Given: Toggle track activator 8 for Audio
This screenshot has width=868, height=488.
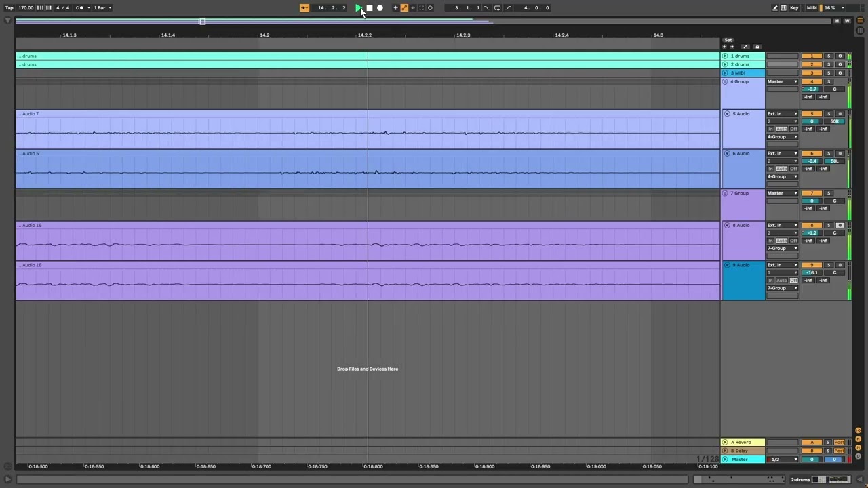Looking at the screenshot, I should pos(812,225).
